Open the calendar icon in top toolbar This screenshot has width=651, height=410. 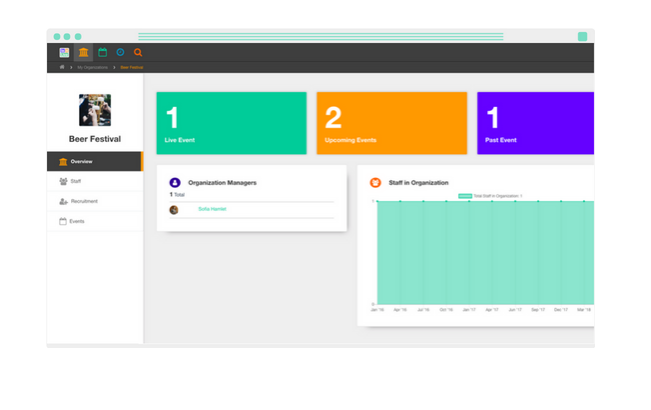click(102, 53)
